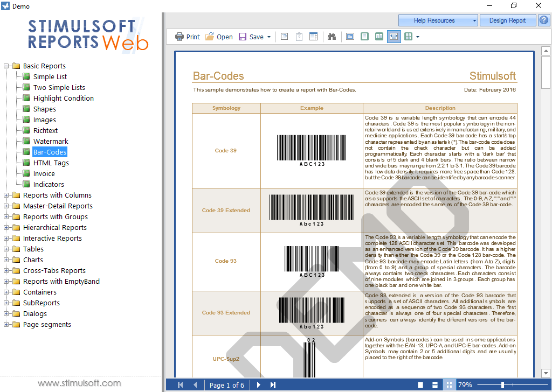Toggle multi-page grid mode in status bar
This screenshot has width=552, height=392.
pyautogui.click(x=449, y=384)
